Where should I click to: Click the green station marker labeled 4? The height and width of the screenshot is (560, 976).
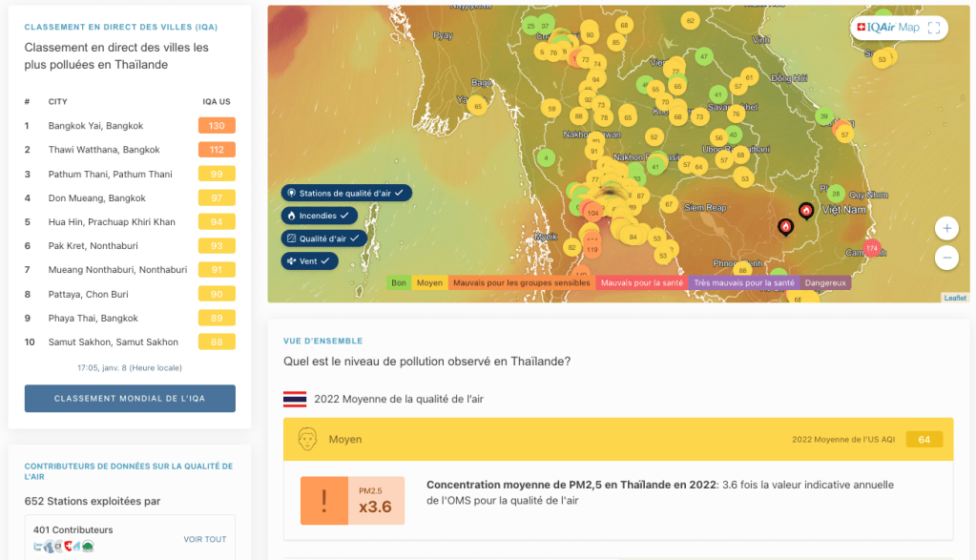(x=546, y=157)
